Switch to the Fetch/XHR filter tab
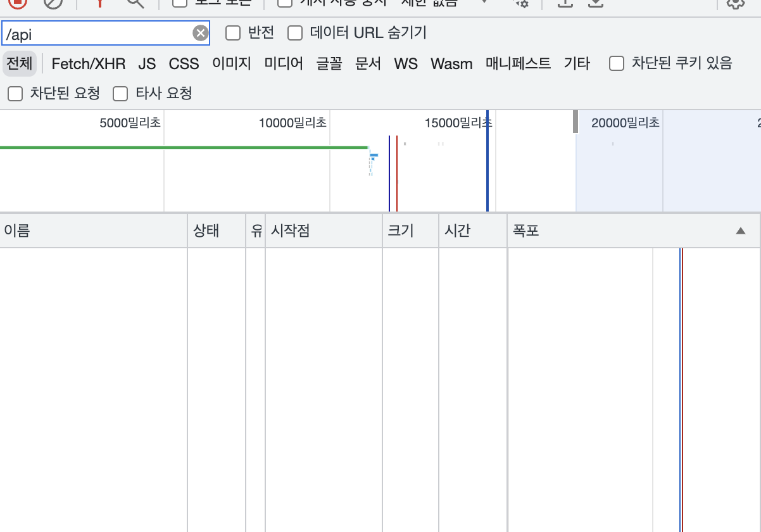 click(x=89, y=63)
